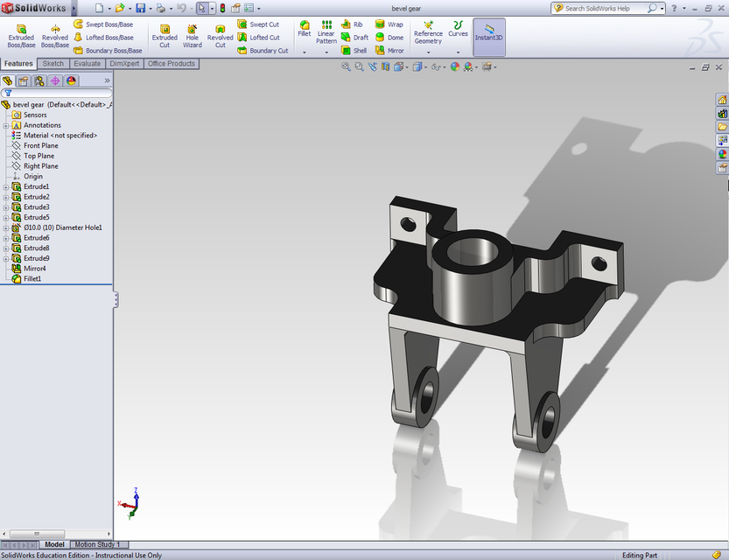The image size is (729, 560).
Task: Open the Reference Geometry tool
Action: point(429,32)
